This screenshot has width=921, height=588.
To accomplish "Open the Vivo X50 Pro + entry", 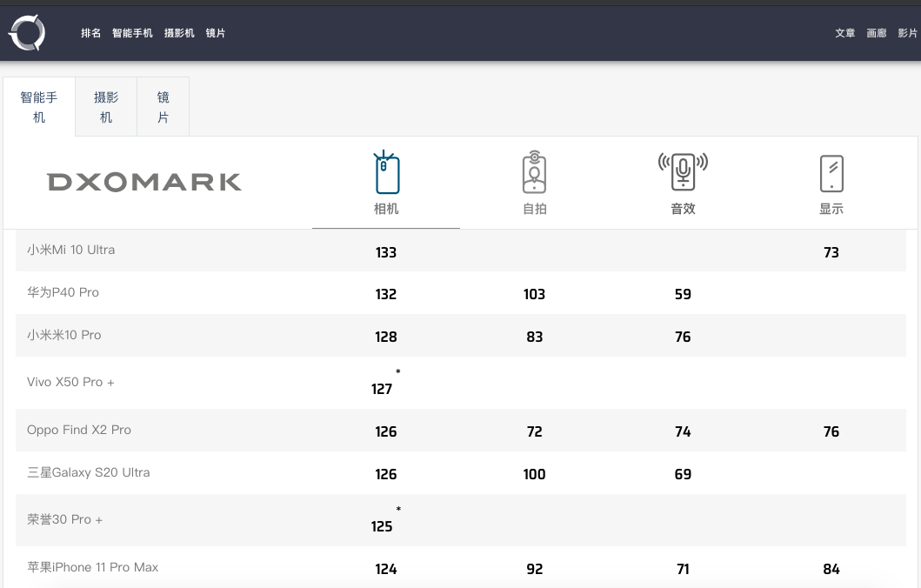I will tap(70, 382).
